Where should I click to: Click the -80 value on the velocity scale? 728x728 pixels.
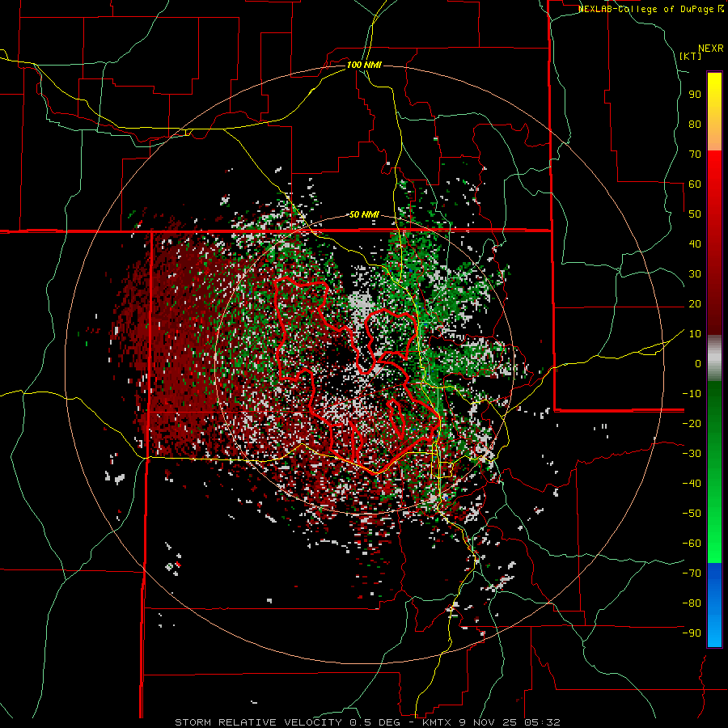[x=692, y=603]
